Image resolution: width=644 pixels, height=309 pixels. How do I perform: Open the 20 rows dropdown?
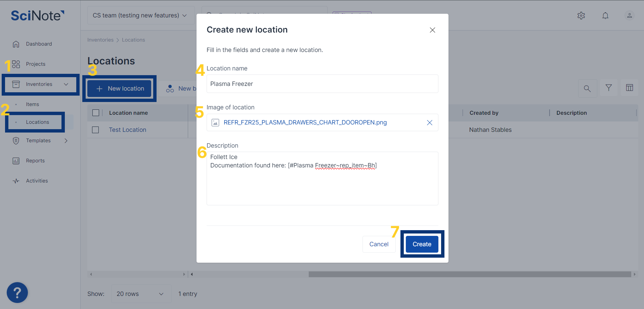(141, 294)
